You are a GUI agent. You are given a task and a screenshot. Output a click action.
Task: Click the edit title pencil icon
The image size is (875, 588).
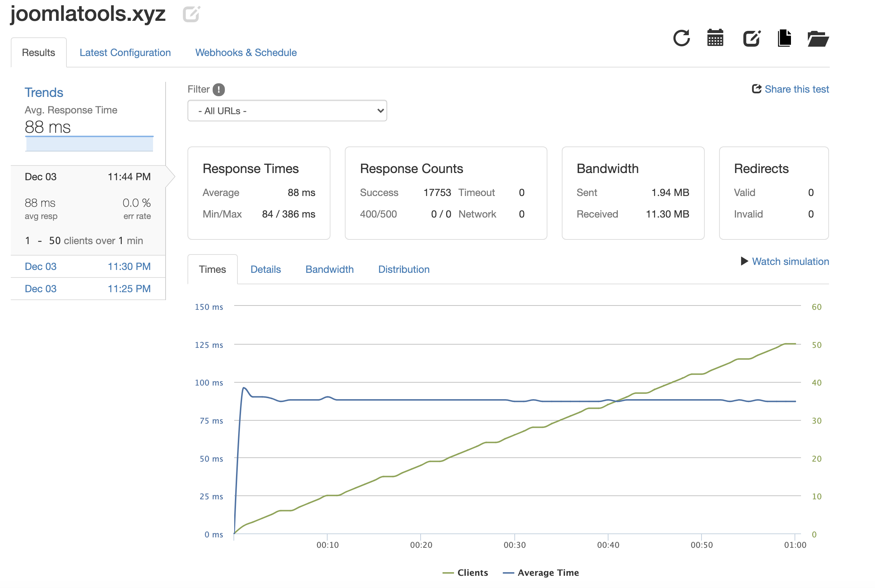pyautogui.click(x=191, y=14)
